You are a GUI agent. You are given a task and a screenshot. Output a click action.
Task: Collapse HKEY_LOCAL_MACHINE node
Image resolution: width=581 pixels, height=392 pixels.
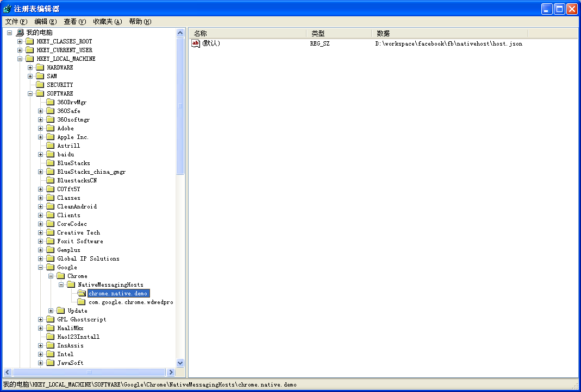coord(20,59)
